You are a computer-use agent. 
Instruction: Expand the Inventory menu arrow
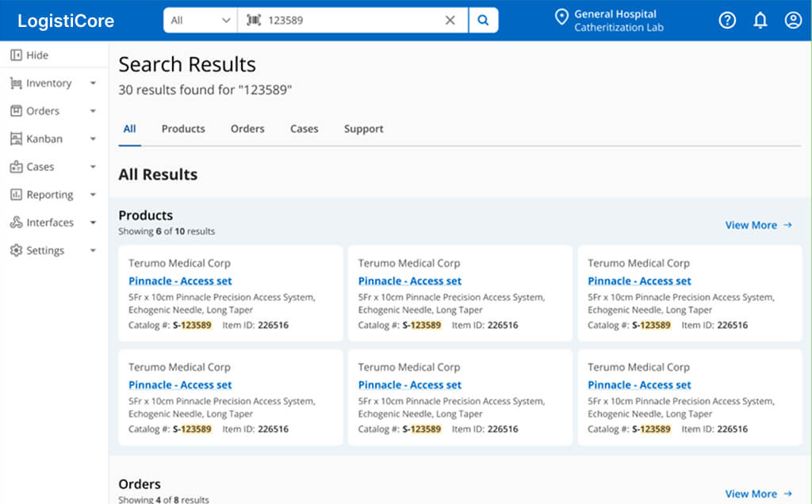click(x=93, y=84)
